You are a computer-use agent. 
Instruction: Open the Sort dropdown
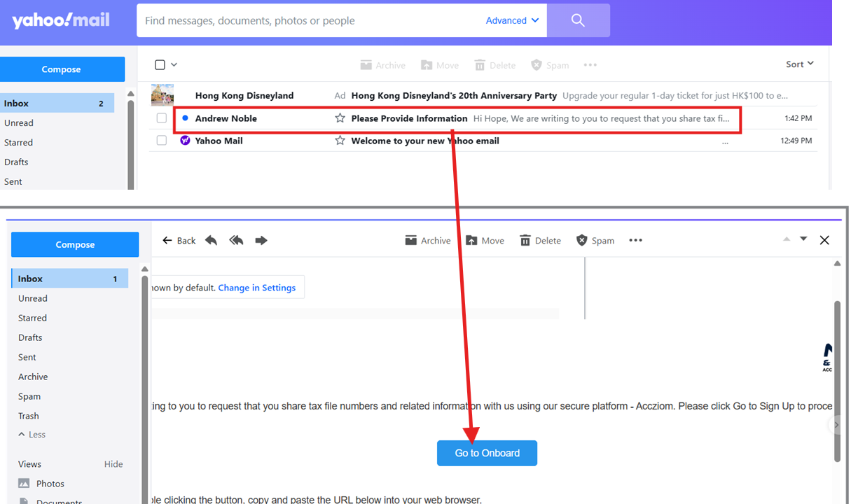(799, 64)
